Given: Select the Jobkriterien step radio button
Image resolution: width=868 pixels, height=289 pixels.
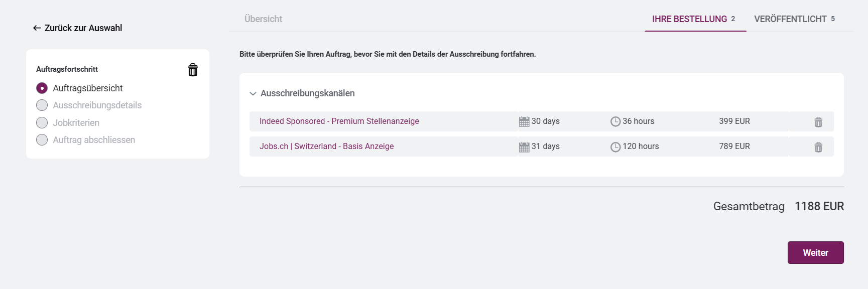Looking at the screenshot, I should coord(42,123).
